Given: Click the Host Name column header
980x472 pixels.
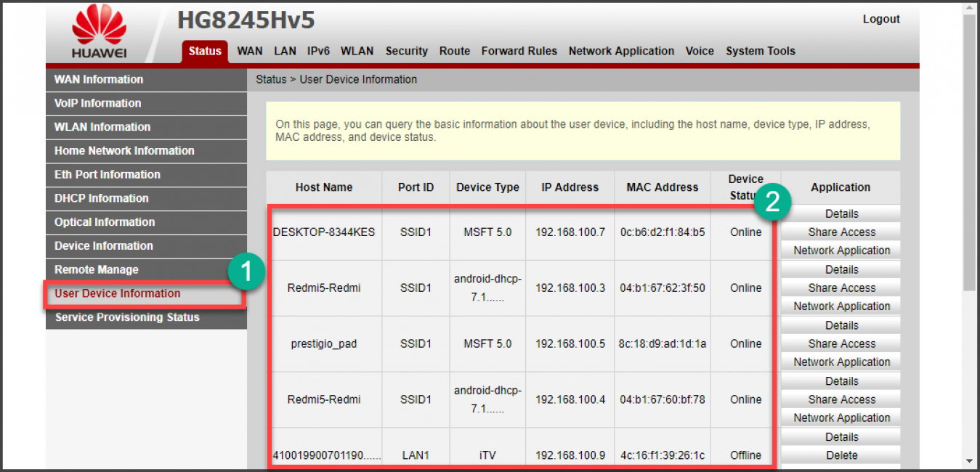Looking at the screenshot, I should [x=324, y=187].
